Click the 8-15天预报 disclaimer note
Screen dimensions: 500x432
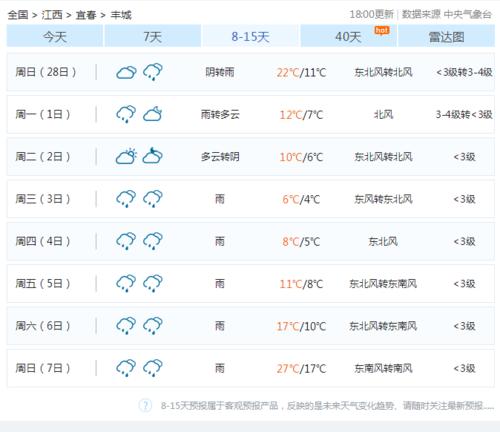click(x=327, y=406)
